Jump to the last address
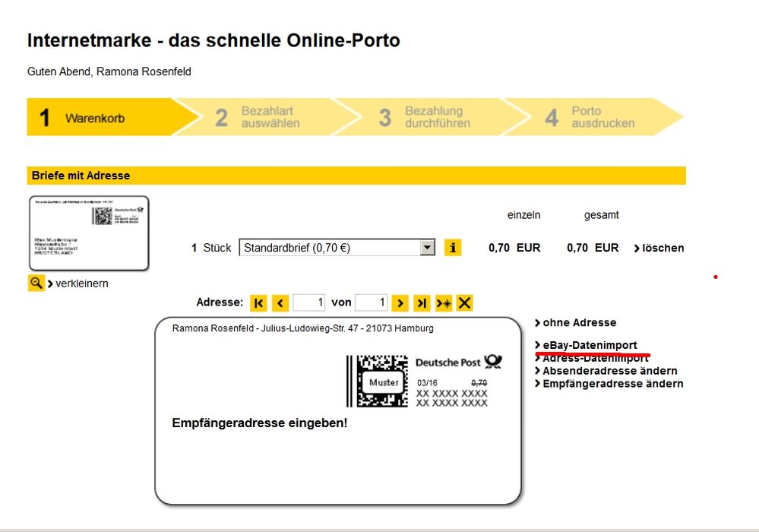 pyautogui.click(x=422, y=303)
